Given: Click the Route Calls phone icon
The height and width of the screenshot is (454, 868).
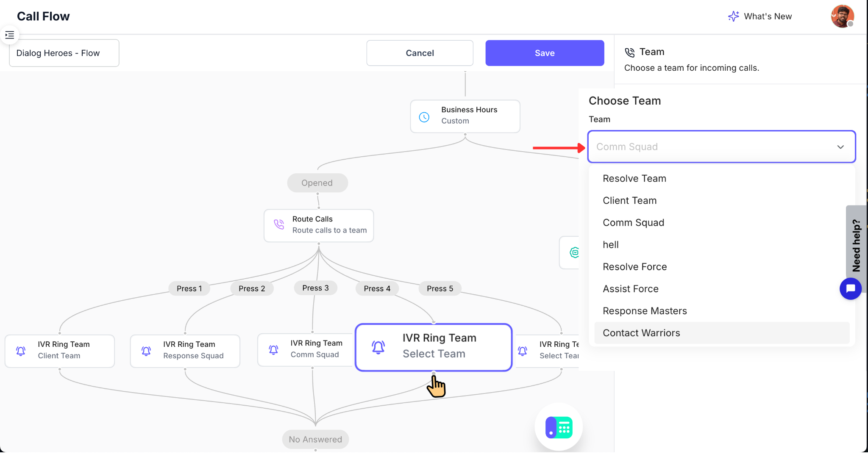Looking at the screenshot, I should pos(279,224).
